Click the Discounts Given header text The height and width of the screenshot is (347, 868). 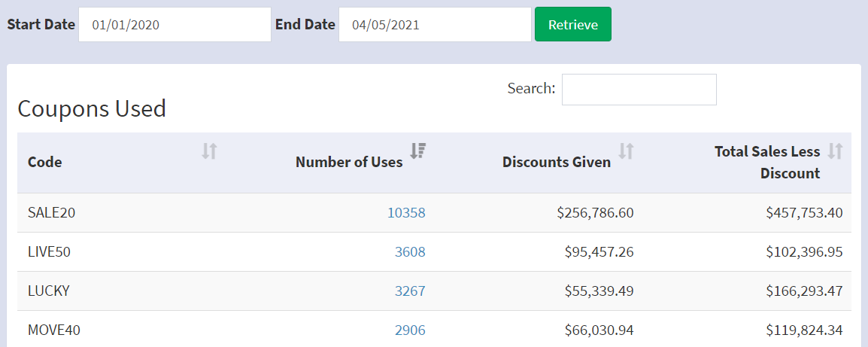(x=557, y=163)
